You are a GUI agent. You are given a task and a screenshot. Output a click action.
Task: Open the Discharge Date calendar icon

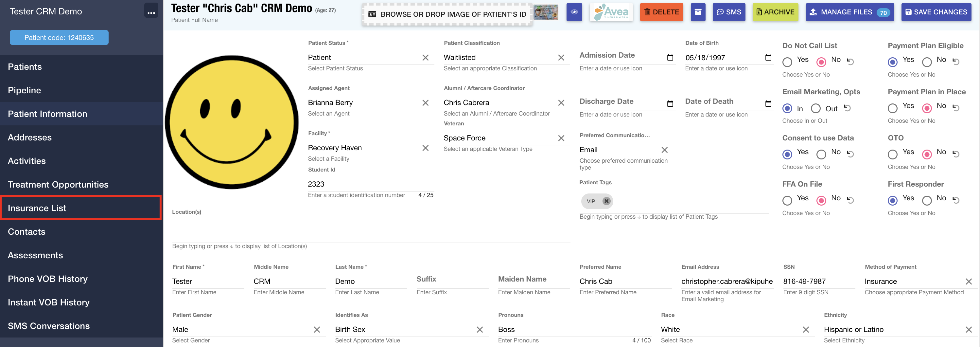pos(670,103)
